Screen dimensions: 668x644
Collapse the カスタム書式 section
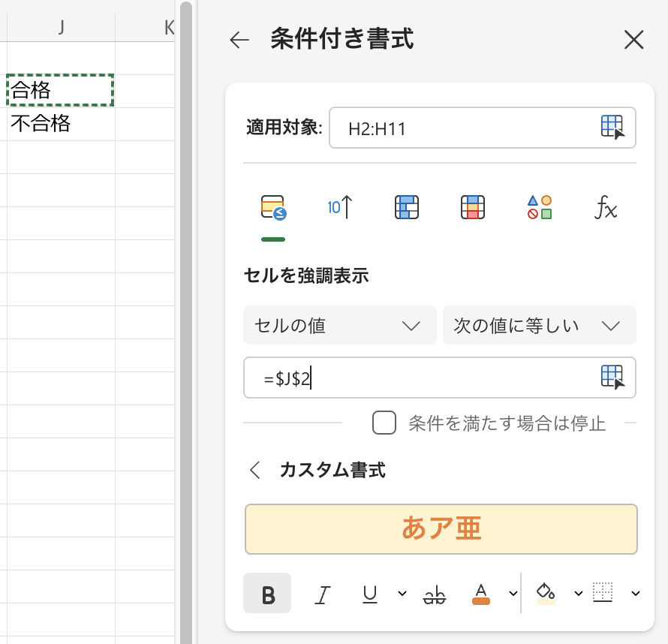[x=255, y=471]
